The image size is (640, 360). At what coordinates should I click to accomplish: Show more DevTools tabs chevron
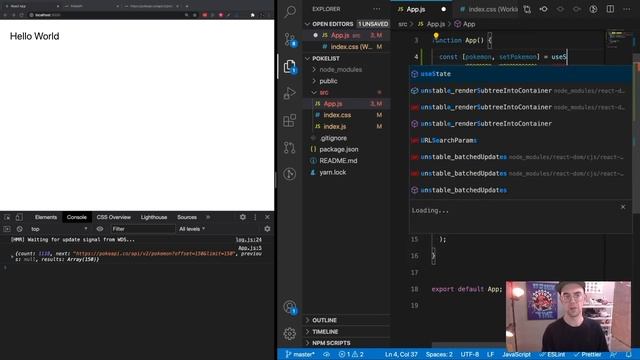pyautogui.click(x=208, y=217)
